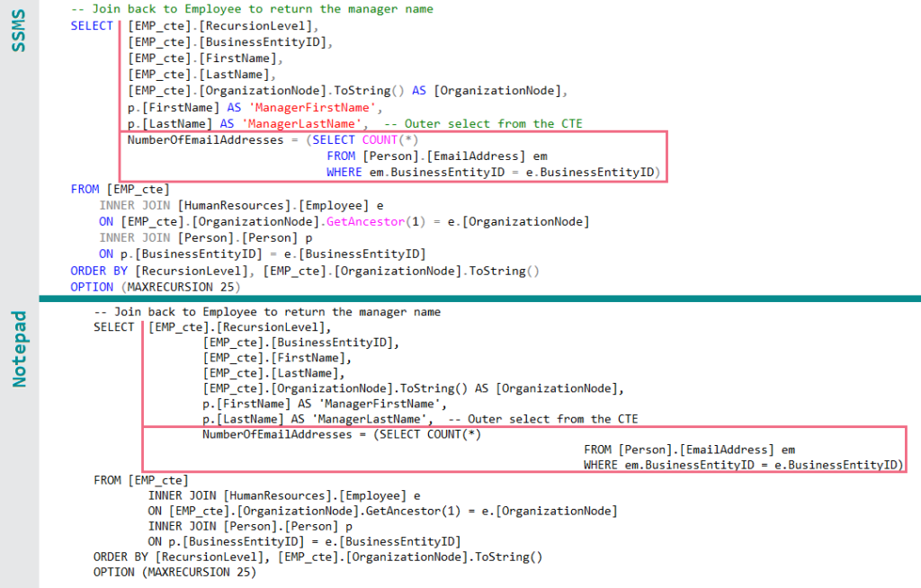Click 'INNER JOIN [Person].[Person] p' in SSMS
Image resolution: width=921 pixels, height=588 pixels.
206,238
